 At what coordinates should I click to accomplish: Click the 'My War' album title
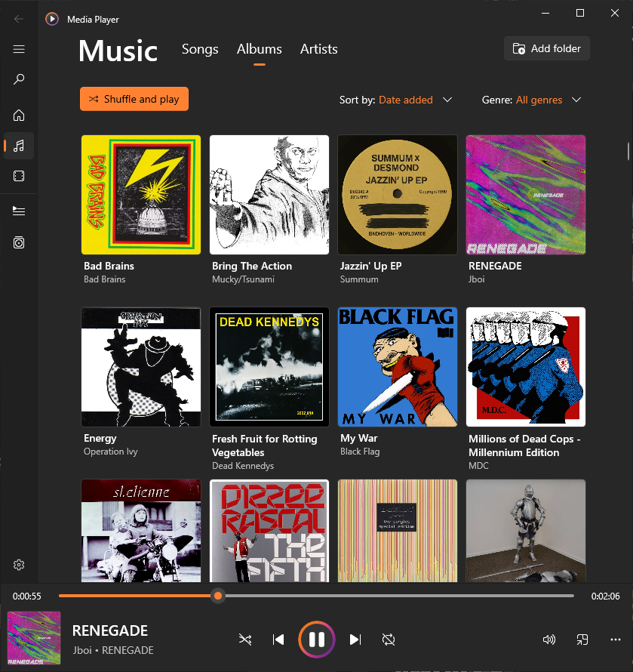(x=359, y=439)
